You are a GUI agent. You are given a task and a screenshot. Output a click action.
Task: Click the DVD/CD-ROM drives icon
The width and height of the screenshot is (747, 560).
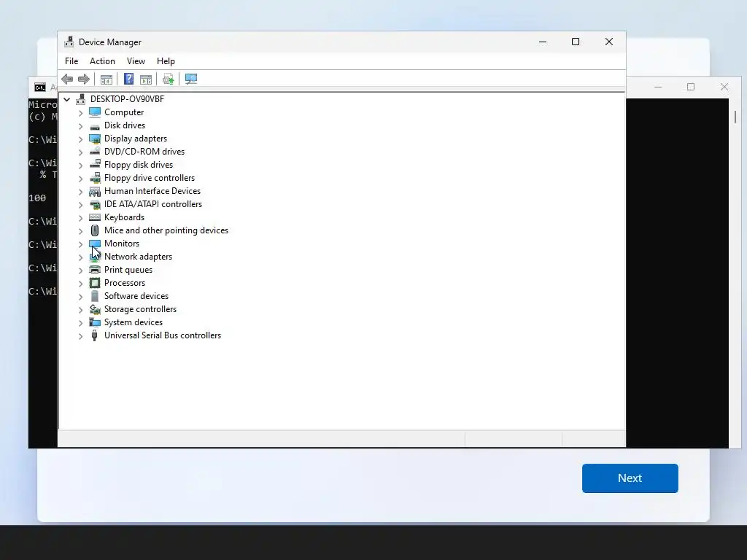pyautogui.click(x=95, y=152)
